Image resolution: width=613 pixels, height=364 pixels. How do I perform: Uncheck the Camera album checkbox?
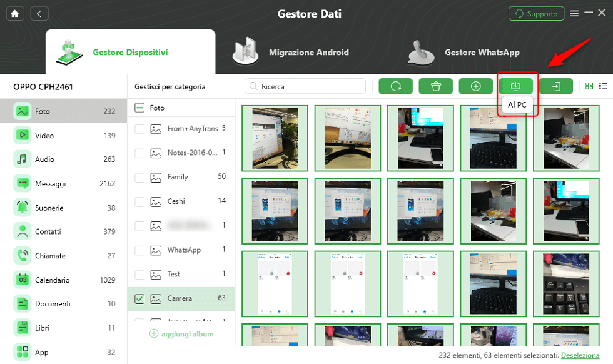(x=139, y=299)
